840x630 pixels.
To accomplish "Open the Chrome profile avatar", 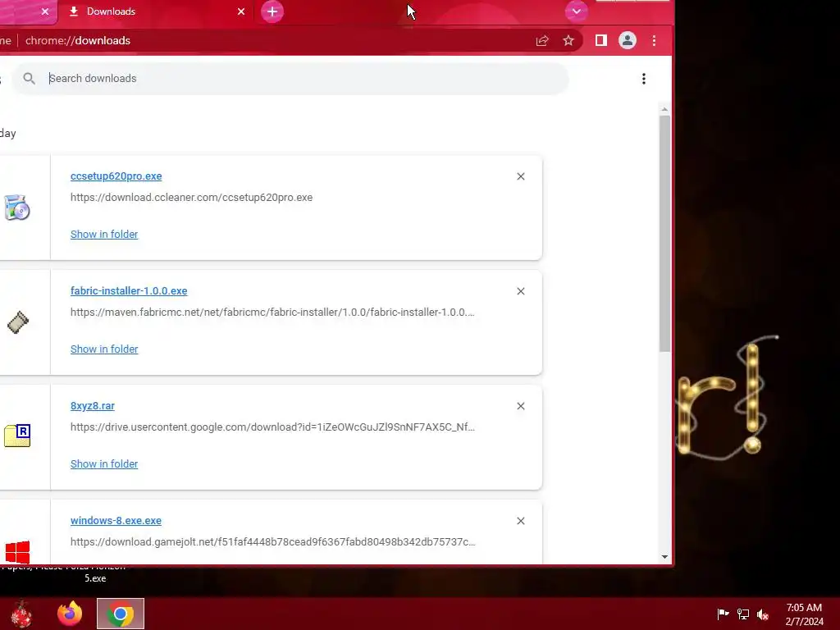I will coord(628,41).
